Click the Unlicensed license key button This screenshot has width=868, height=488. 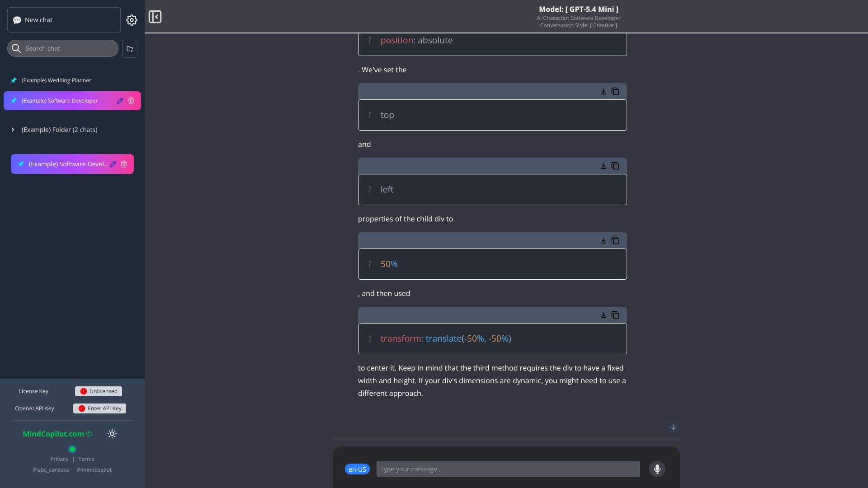tap(99, 391)
